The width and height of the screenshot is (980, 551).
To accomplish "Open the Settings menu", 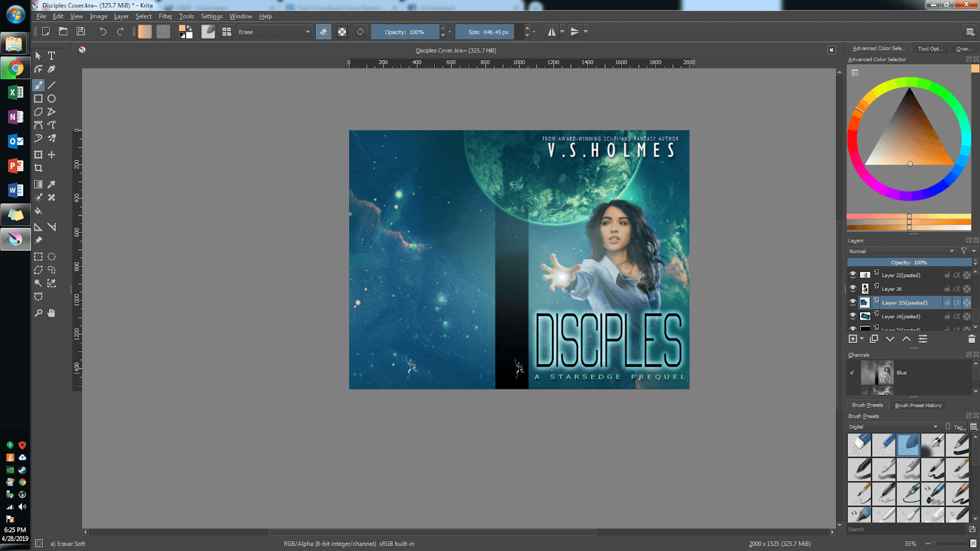I will tap(212, 17).
